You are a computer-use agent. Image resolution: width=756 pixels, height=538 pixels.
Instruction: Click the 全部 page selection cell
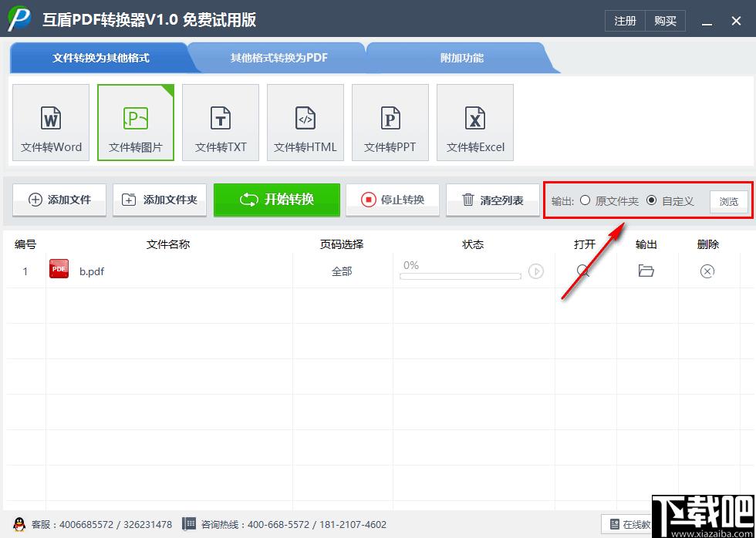coord(341,271)
